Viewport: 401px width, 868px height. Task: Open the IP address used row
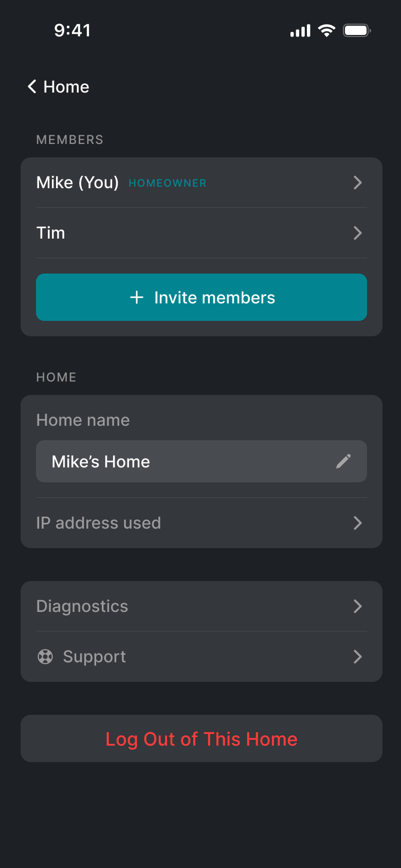[x=99, y=523]
